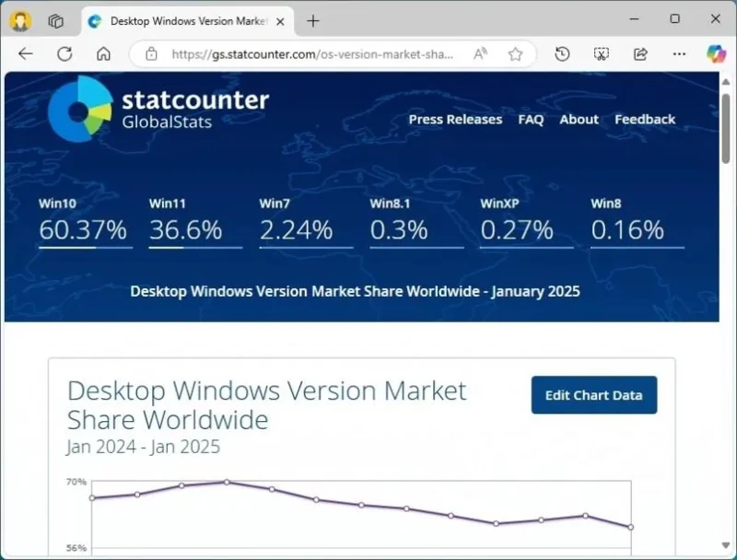Screen dimensions: 737x560
Task: Minimize the Edge window
Action: point(634,18)
